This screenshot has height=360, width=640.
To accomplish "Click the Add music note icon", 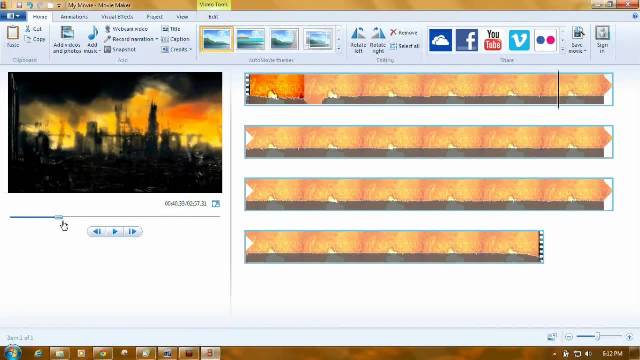I will click(x=93, y=33).
